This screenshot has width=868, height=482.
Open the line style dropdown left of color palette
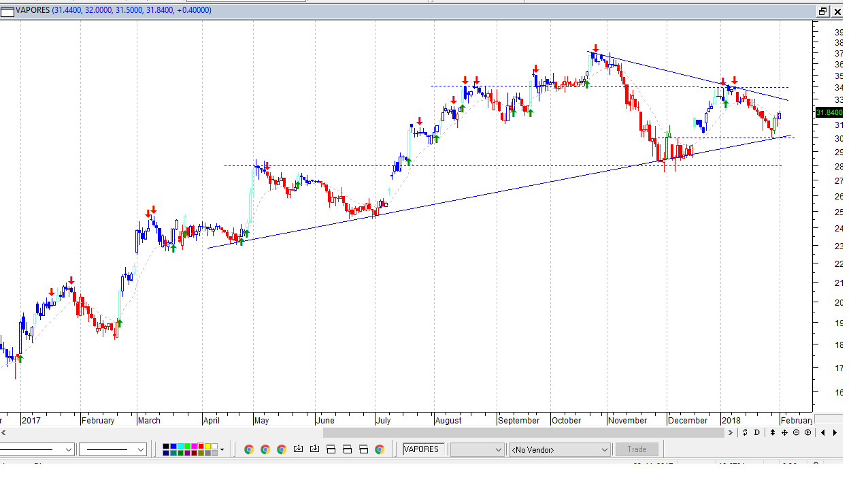pyautogui.click(x=113, y=449)
